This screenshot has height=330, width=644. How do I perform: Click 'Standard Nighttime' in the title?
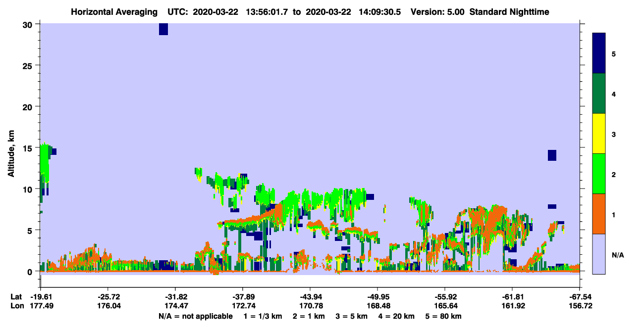coord(509,12)
